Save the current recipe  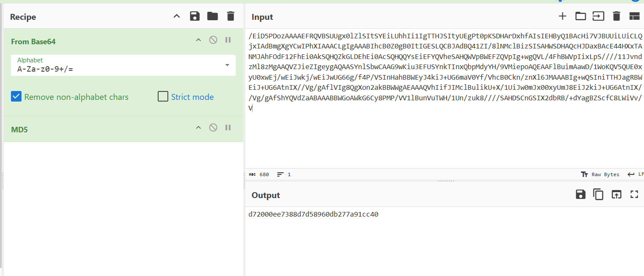point(194,16)
